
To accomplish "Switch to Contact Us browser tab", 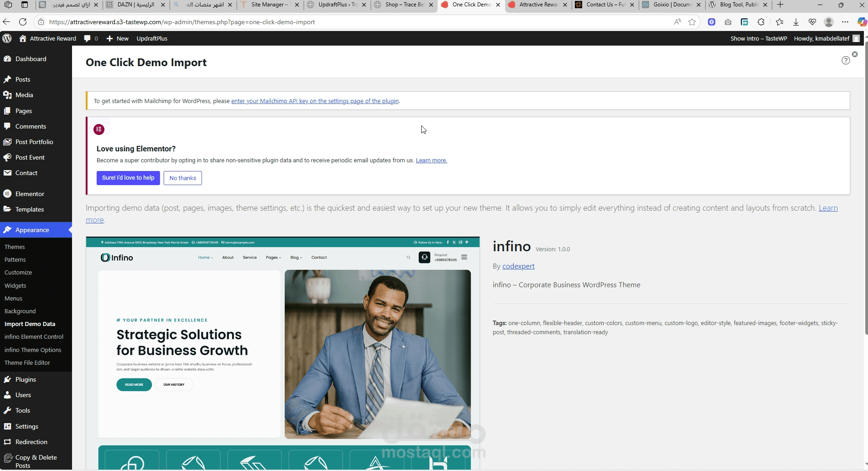I will [x=605, y=5].
